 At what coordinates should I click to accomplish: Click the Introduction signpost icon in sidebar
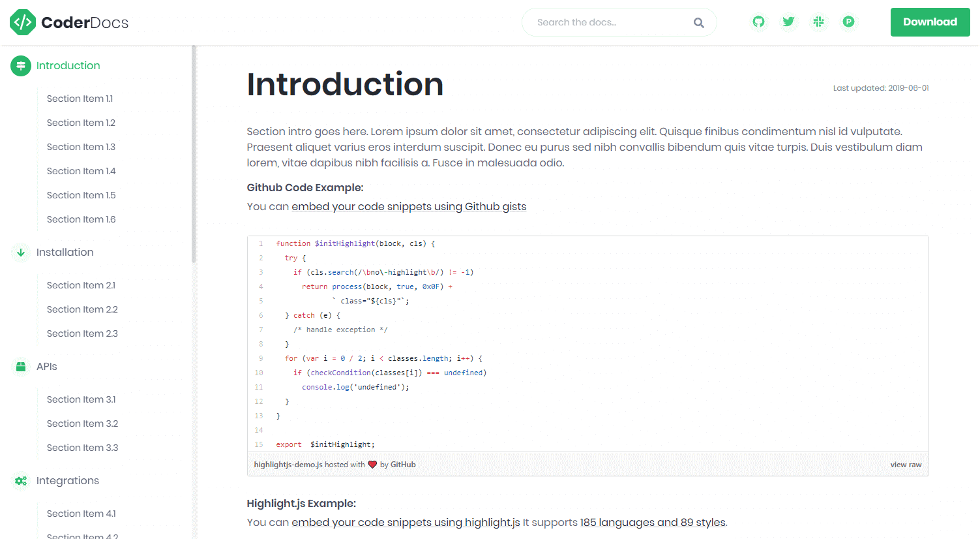[21, 66]
